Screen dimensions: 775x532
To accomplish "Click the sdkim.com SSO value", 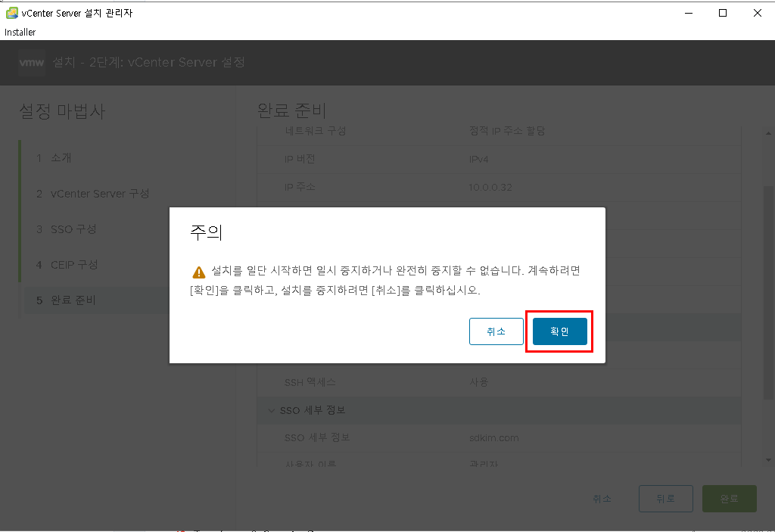I will [x=493, y=438].
